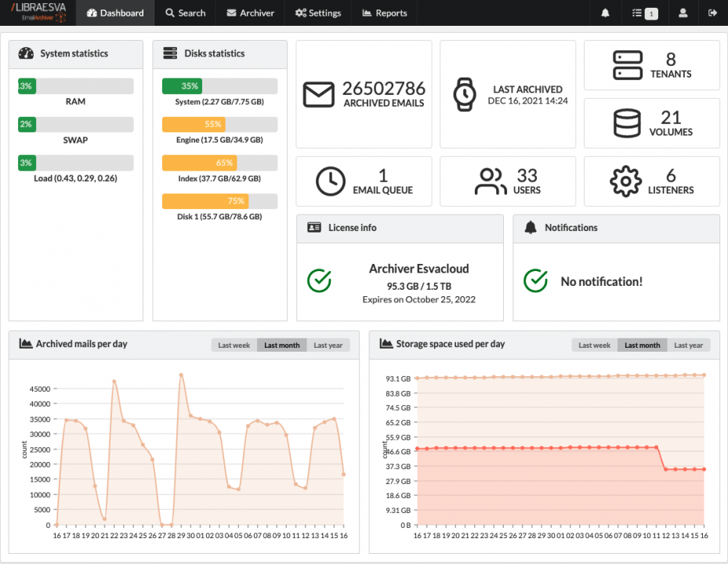Open the Archiver section

click(x=250, y=13)
